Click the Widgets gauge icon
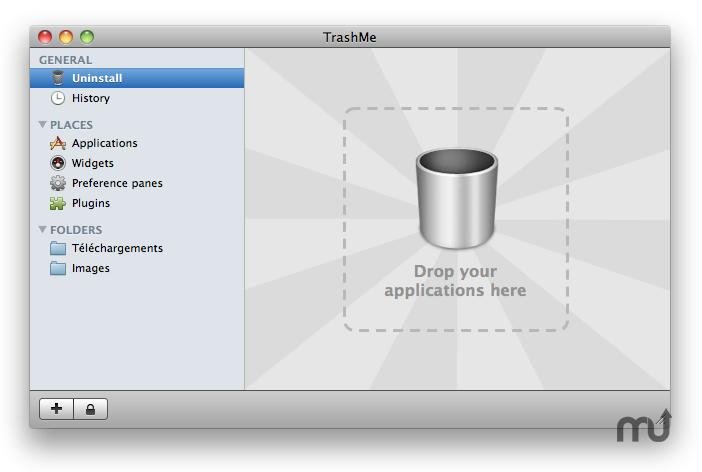The width and height of the screenshot is (702, 472). click(x=58, y=163)
